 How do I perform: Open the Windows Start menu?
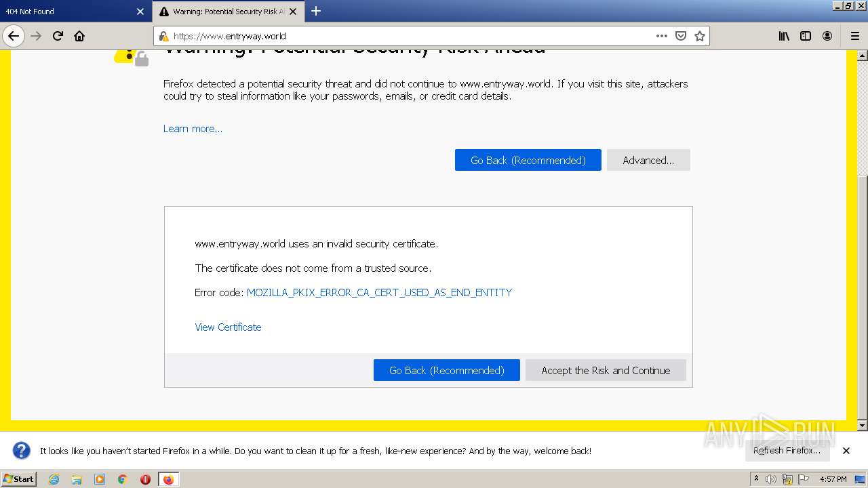tap(19, 479)
